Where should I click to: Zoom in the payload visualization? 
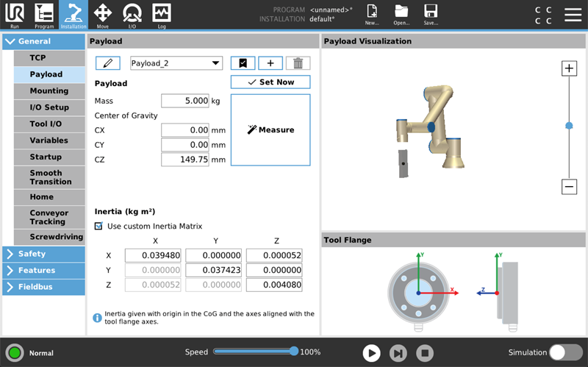[x=569, y=68]
